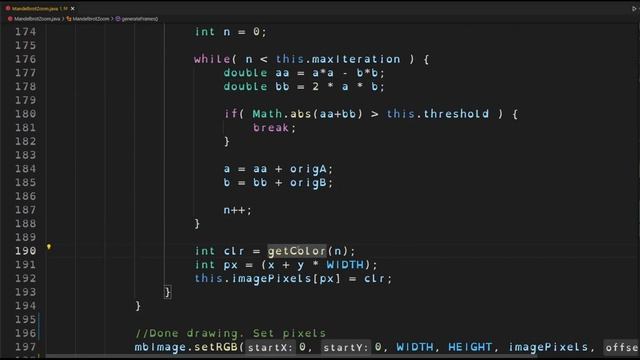
Task: Click 'double aa' declaration on line 177
Action: pyautogui.click(x=256, y=73)
